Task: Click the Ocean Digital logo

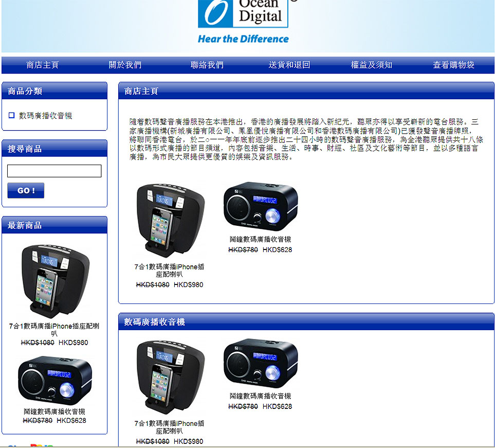Action: tap(243, 21)
